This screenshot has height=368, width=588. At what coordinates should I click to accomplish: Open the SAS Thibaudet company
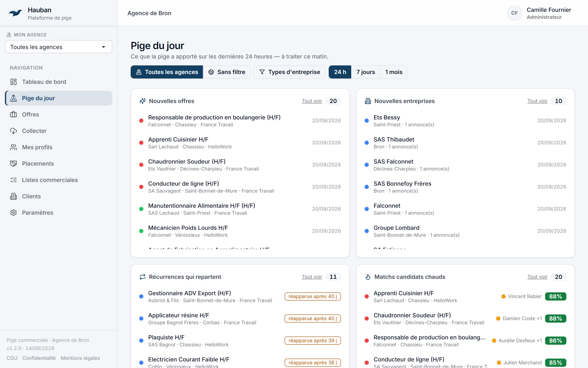click(x=465, y=143)
